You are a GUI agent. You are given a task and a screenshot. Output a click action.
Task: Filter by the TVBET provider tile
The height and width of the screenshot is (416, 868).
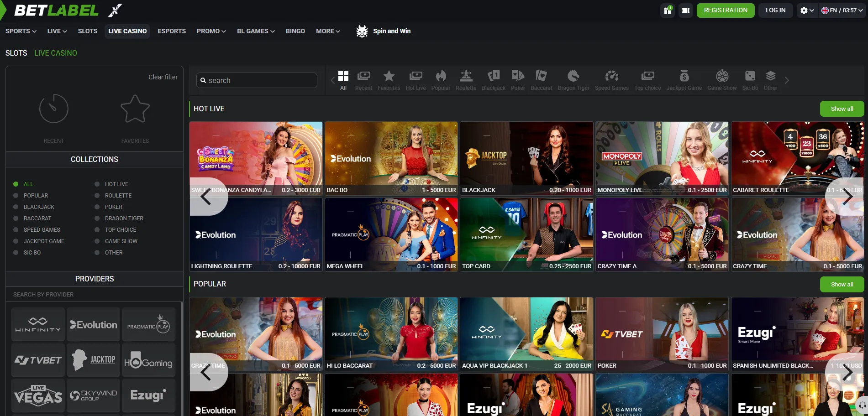coord(38,360)
